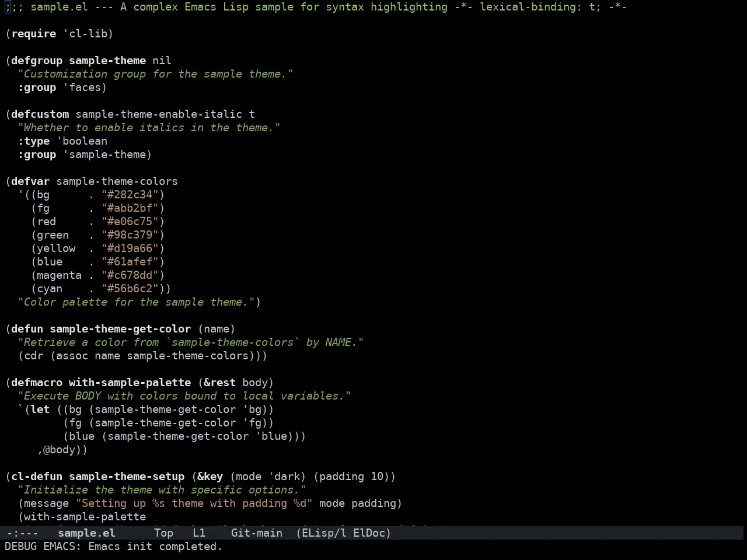This screenshot has height=560, width=747.
Task: Click the &key keyword
Action: point(210,477)
